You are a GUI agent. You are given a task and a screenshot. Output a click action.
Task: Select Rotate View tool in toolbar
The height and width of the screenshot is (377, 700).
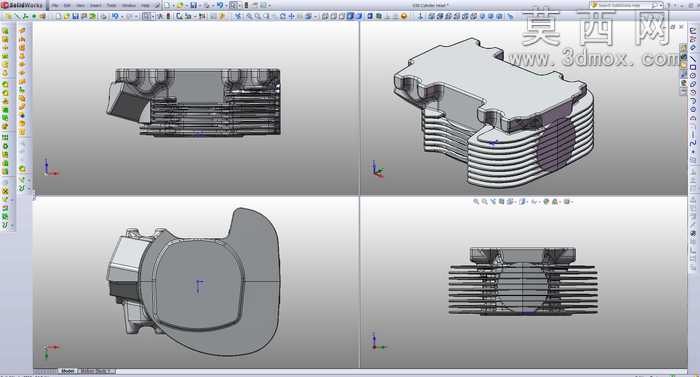pyautogui.click(x=283, y=17)
